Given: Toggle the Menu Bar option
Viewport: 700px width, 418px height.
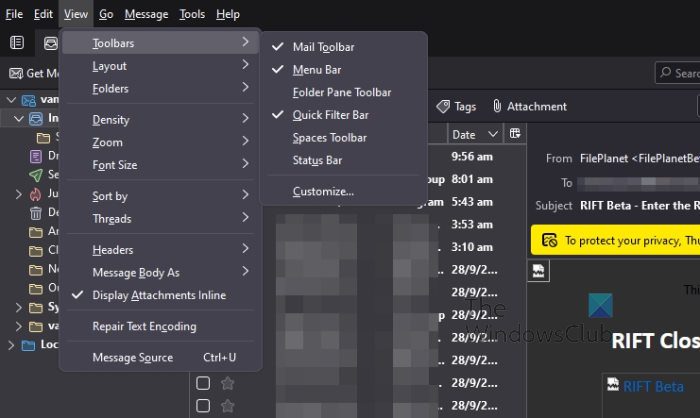Looking at the screenshot, I should tap(344, 70).
